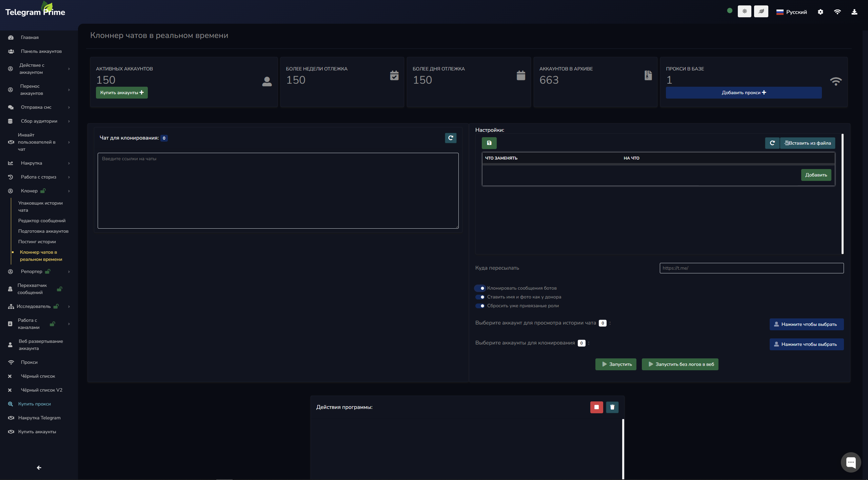This screenshot has height=480, width=868.
Task: Click the user icon in active accounts card
Action: pyautogui.click(x=267, y=81)
